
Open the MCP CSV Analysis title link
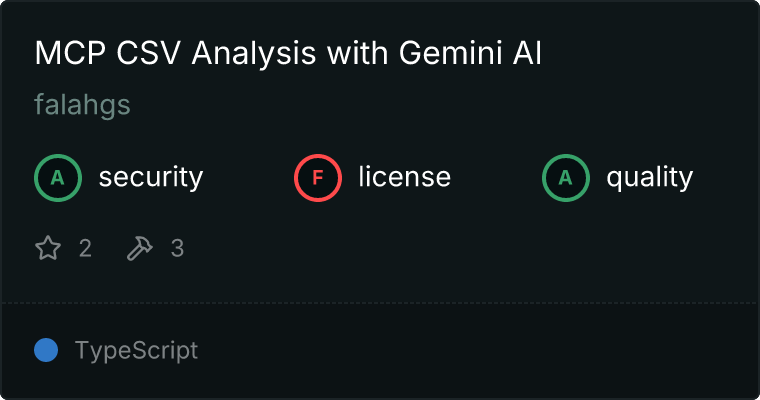288,54
